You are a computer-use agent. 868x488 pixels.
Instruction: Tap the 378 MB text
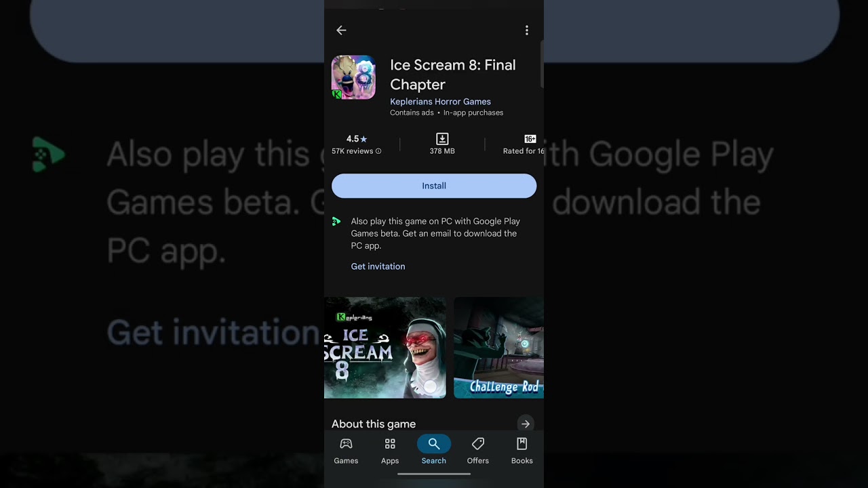442,151
